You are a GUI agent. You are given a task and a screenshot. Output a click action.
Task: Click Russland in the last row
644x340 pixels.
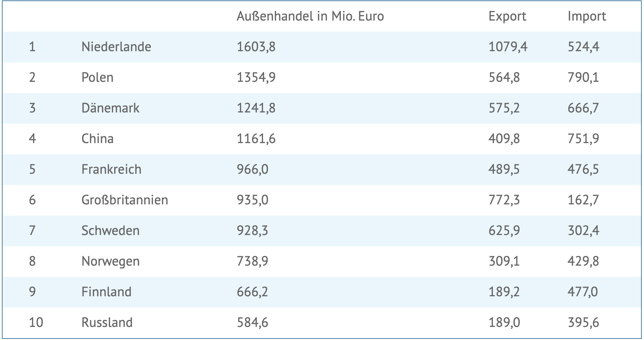[x=107, y=323]
